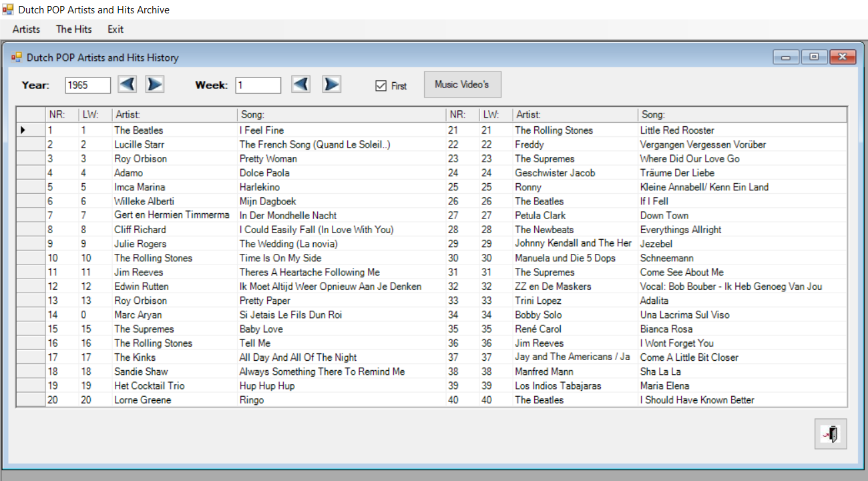This screenshot has width=868, height=481.
Task: Click the left LW: column header
Action: 95,115
